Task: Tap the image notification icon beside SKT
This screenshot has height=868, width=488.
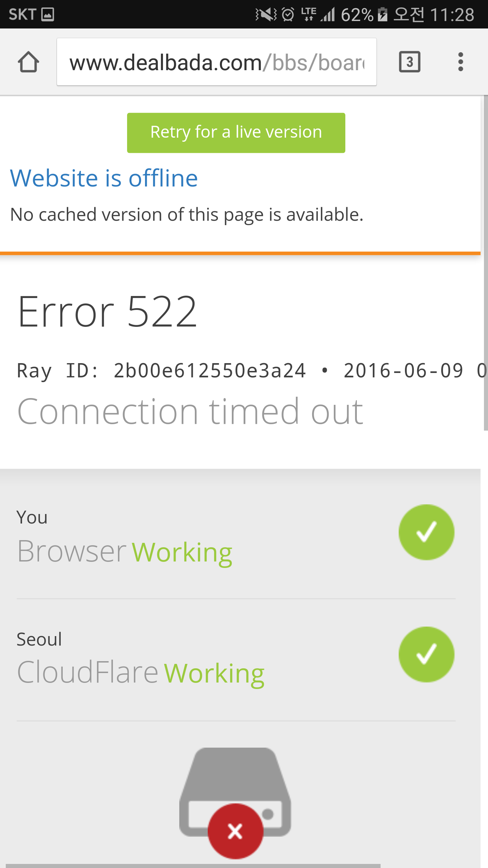Action: point(48,15)
